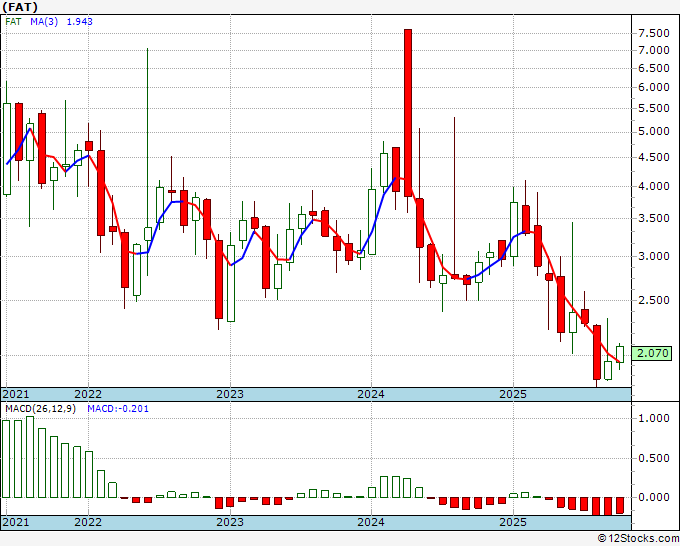Click the MA(3) legend label

(44, 22)
